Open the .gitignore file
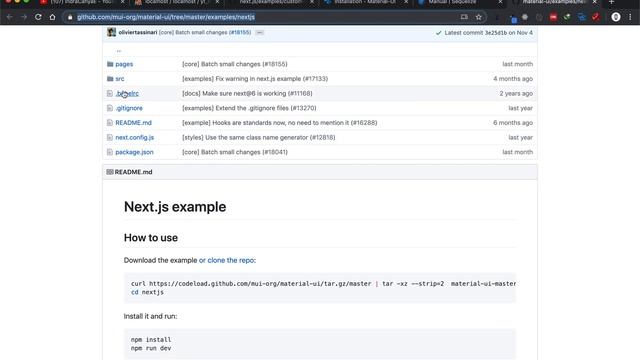This screenshot has width=640, height=360. pyautogui.click(x=129, y=108)
